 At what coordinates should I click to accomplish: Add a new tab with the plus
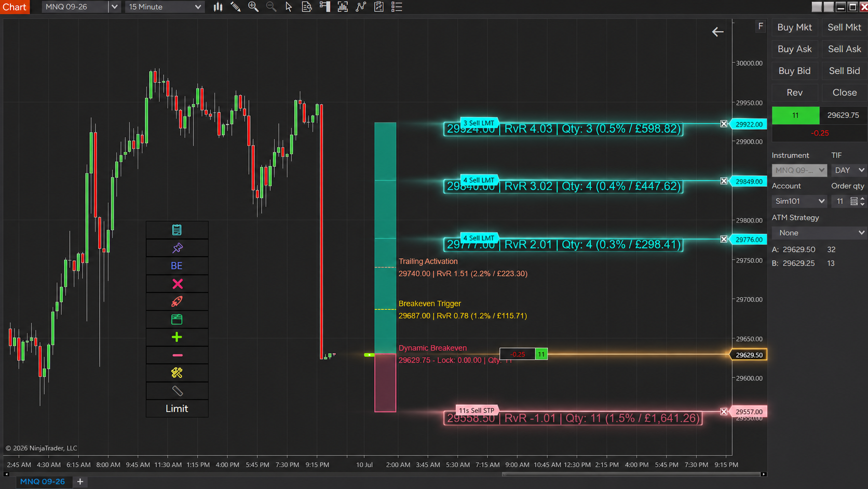80,482
